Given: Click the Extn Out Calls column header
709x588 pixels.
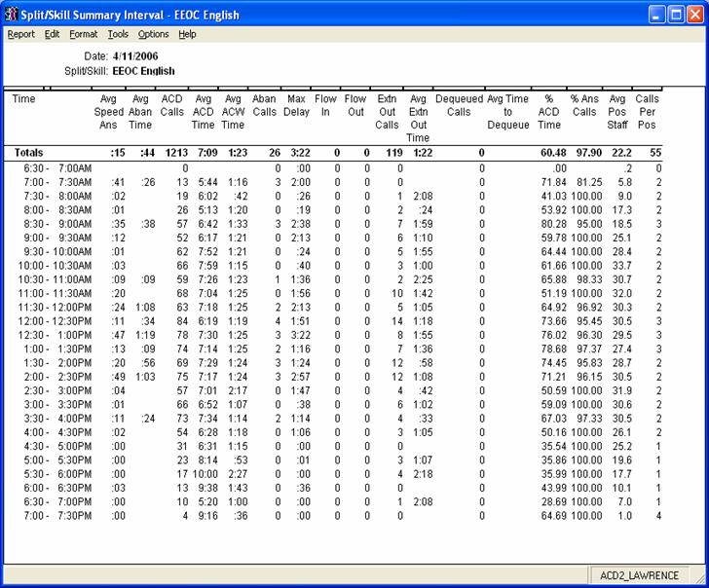Looking at the screenshot, I should pyautogui.click(x=387, y=112).
